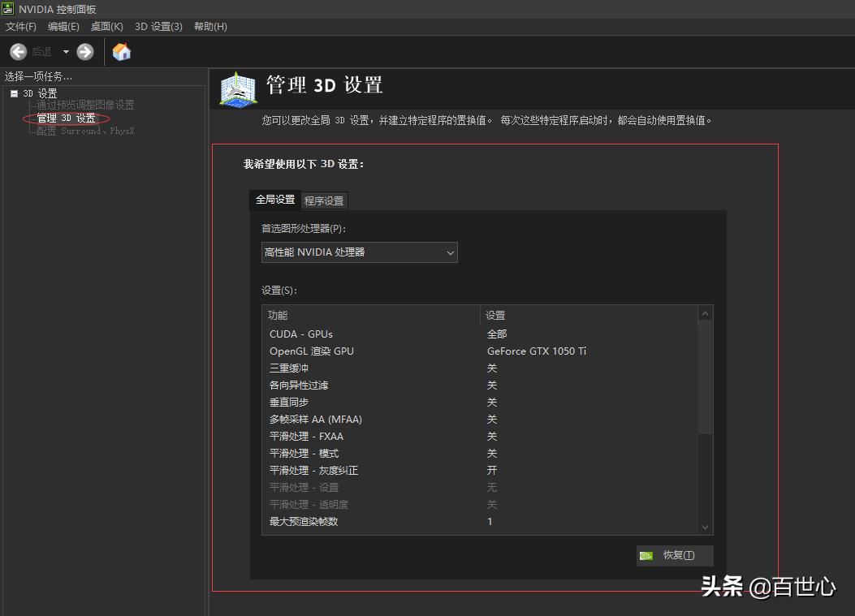The height and width of the screenshot is (616, 855).
Task: Expand the back button history dropdown arrow
Action: [x=66, y=51]
